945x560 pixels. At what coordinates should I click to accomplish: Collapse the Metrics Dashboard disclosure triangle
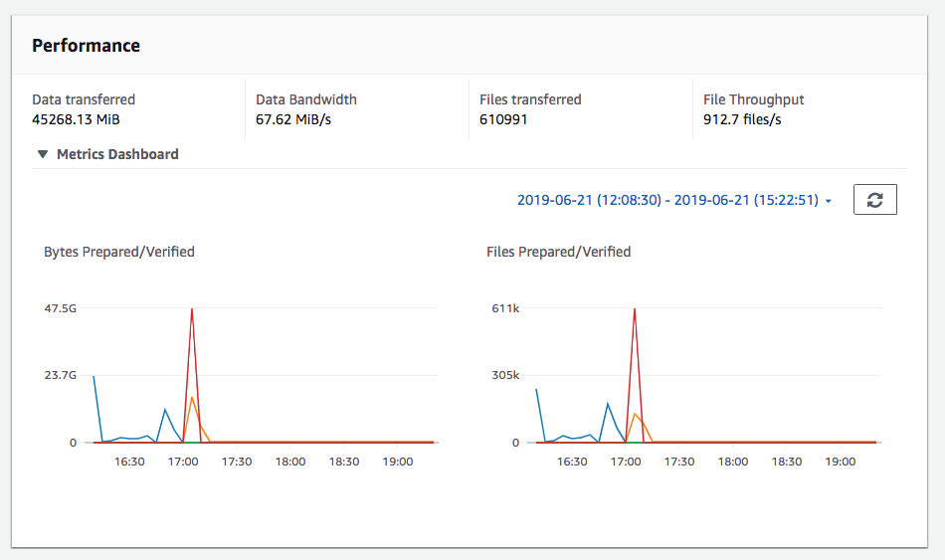(42, 155)
